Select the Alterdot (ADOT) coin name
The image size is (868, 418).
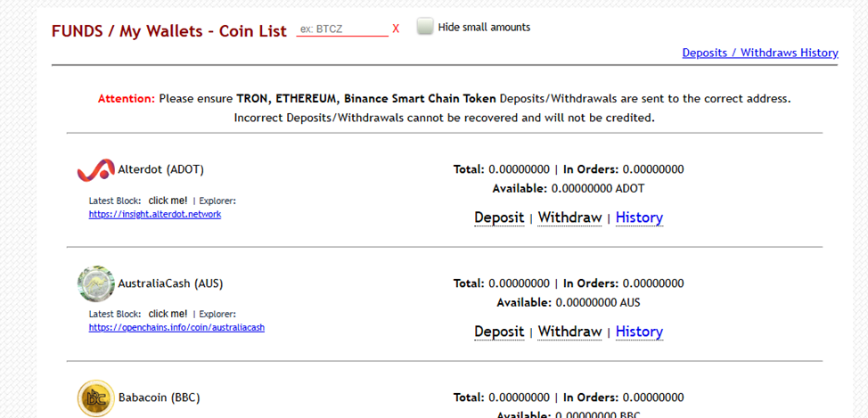coord(161,169)
